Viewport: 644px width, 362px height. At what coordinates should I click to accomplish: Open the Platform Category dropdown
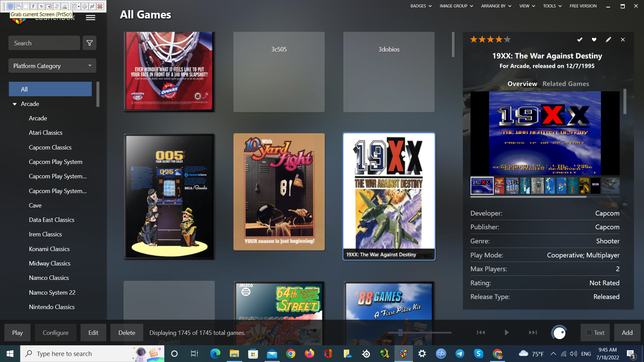coord(52,66)
